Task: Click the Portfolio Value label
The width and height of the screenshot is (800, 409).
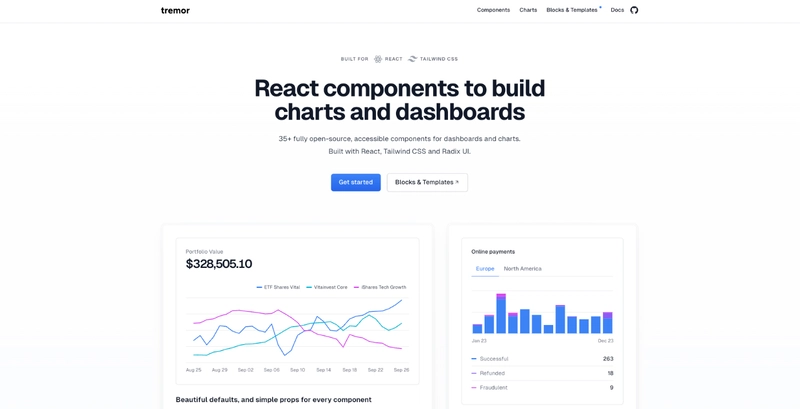Action: tap(204, 251)
